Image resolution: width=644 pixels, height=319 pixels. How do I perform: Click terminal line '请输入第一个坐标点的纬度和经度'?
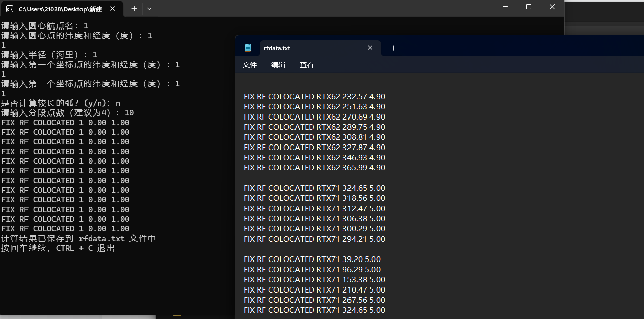point(91,64)
